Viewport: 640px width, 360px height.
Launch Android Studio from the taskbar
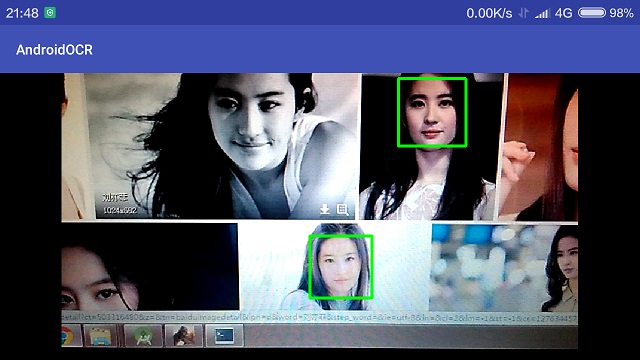pos(143,336)
